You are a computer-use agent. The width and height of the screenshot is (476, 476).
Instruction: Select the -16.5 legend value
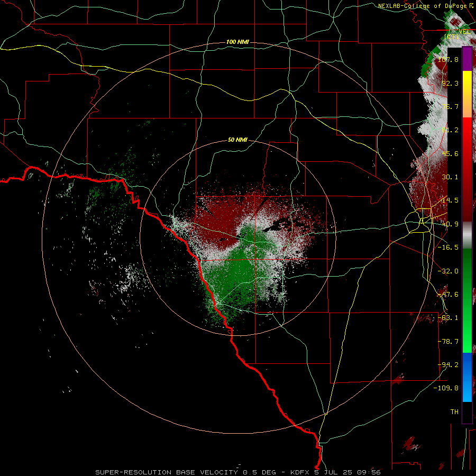click(x=448, y=248)
